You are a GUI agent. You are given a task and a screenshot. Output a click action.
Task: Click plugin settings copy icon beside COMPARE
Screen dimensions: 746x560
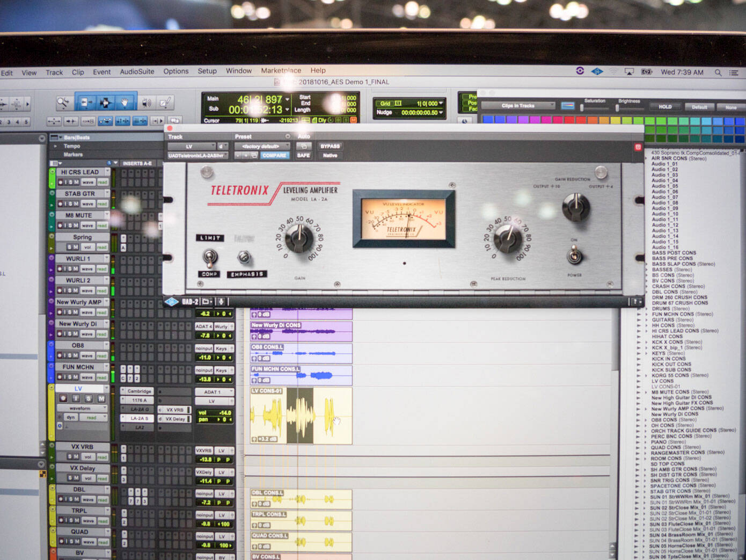point(254,156)
